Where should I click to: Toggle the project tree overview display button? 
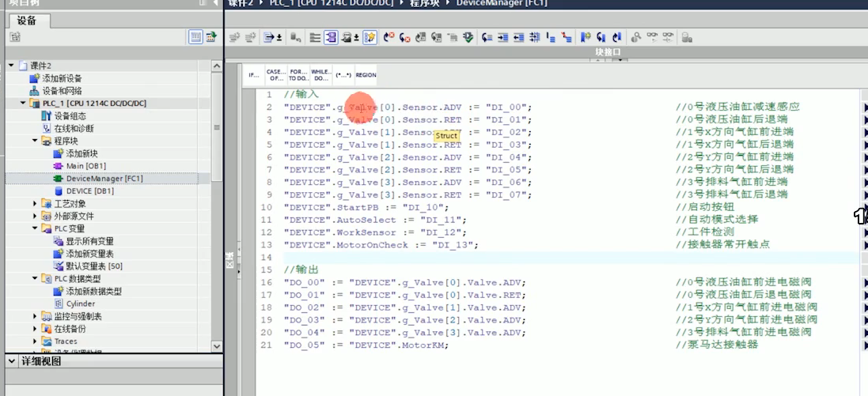pos(195,37)
